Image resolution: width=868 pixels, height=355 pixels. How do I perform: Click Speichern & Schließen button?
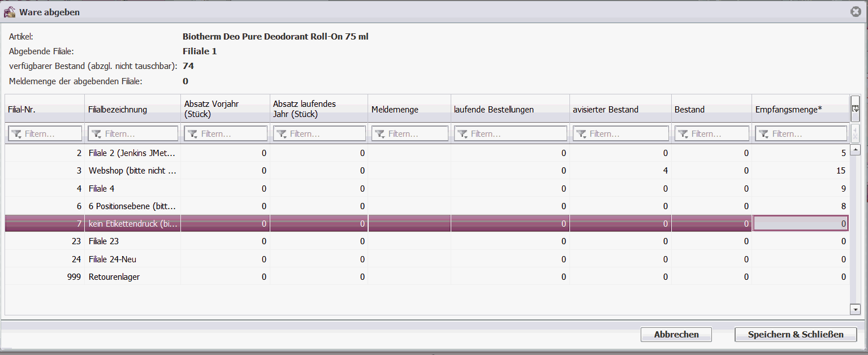click(x=795, y=335)
